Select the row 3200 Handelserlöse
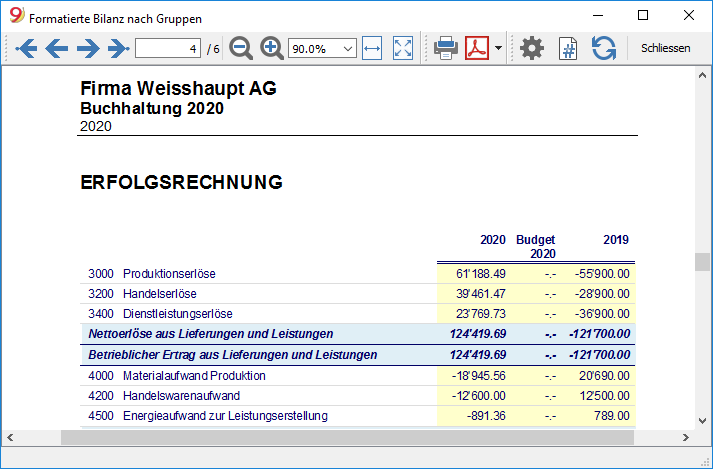 (357, 294)
